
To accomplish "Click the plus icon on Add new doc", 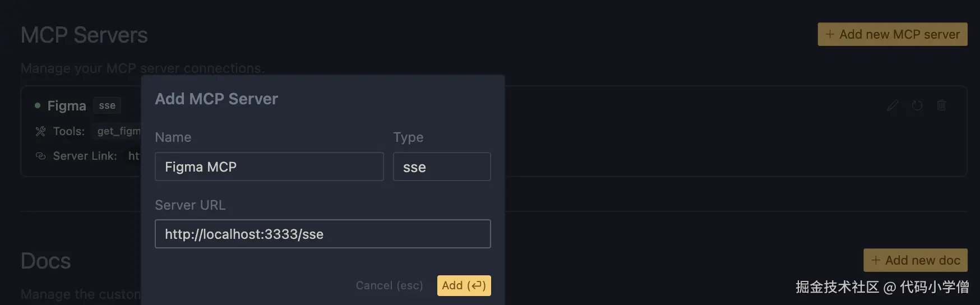I will point(876,260).
